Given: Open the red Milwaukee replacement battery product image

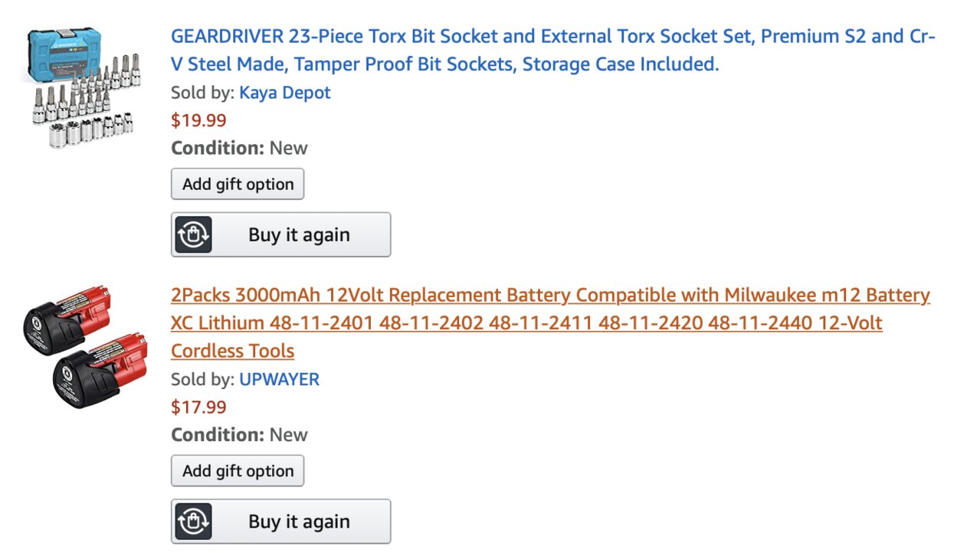Looking at the screenshot, I should coord(84,346).
